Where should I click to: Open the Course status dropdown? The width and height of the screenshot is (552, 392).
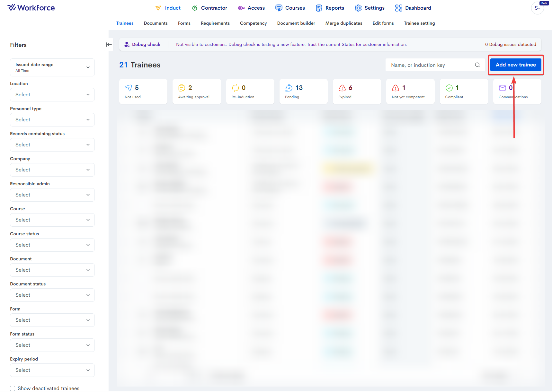tap(52, 245)
